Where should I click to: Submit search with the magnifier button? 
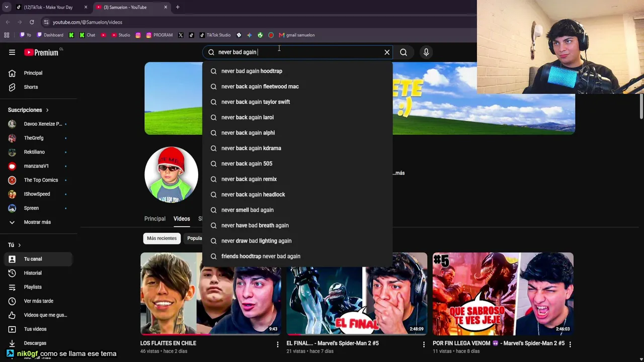pos(404,52)
